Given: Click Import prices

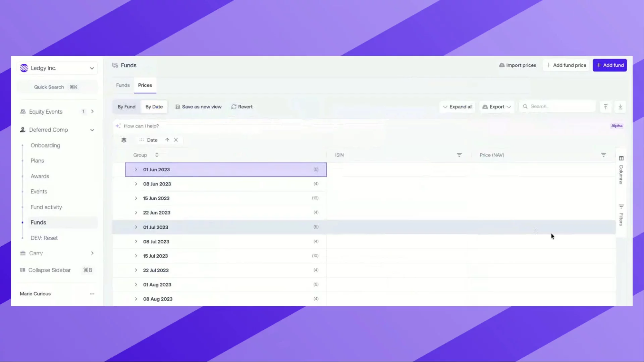Looking at the screenshot, I should coord(518,65).
